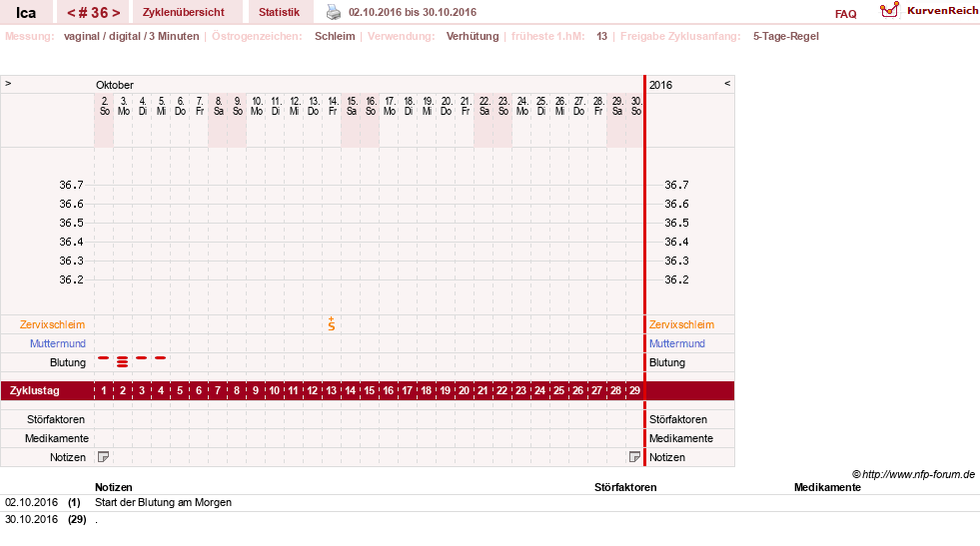Select the bleeding mark on day 3

tap(142, 358)
